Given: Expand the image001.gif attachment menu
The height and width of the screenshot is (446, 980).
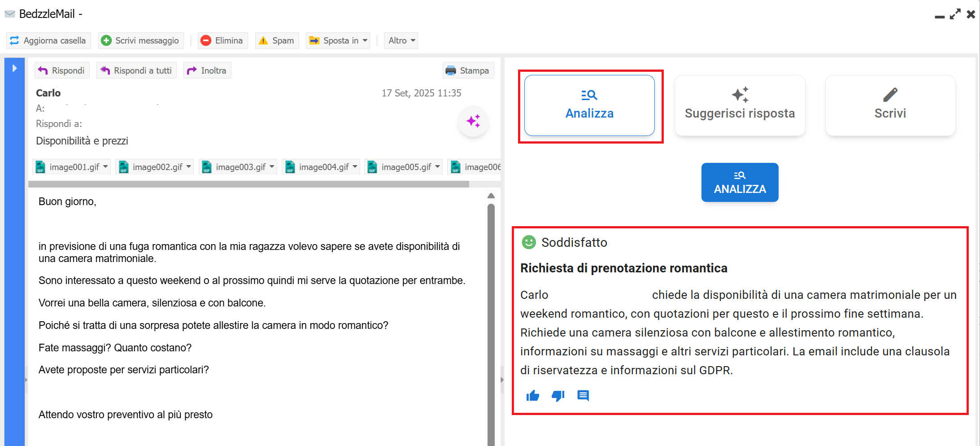Looking at the screenshot, I should tap(105, 166).
